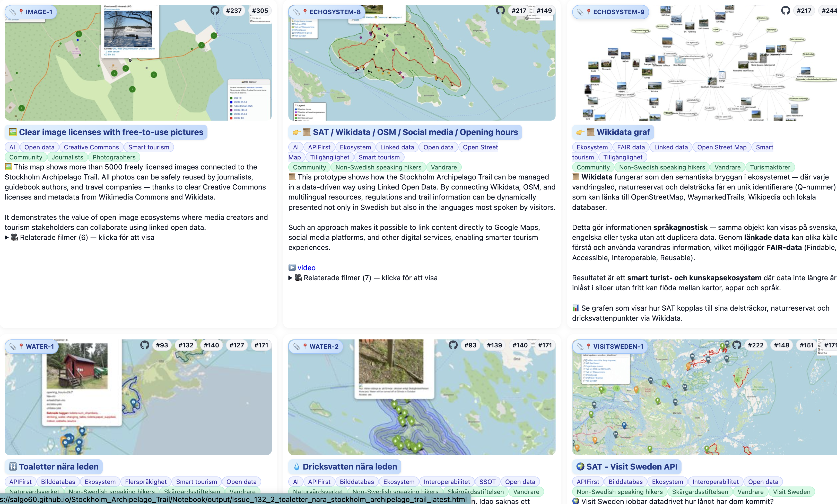
Task: Open GitHub icon on the ECHOSYSTEM-9 card
Action: [785, 11]
